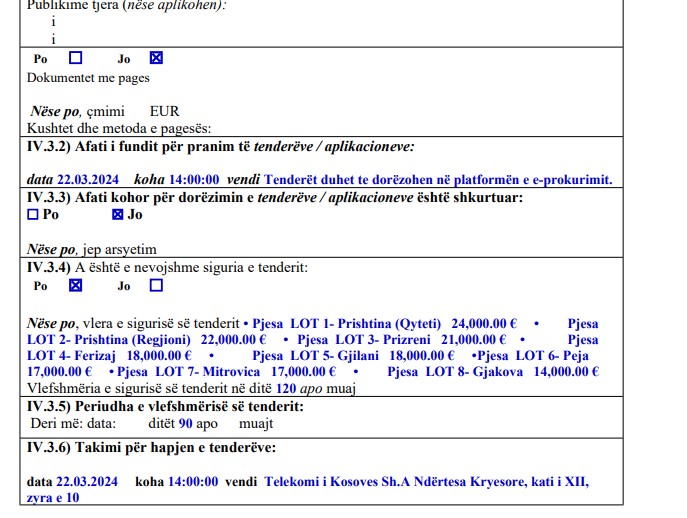This screenshot has height=518, width=687.
Task: Click the IV.3.6 opening time 14:00:00
Action: 193,482
